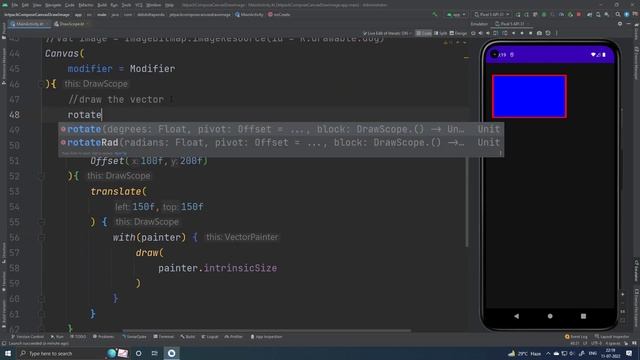Open the Code menu
640x360 pixels.
pos(70,5)
